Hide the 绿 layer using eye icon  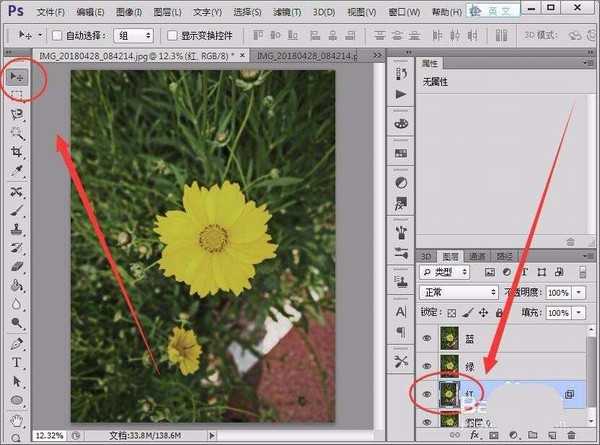427,367
